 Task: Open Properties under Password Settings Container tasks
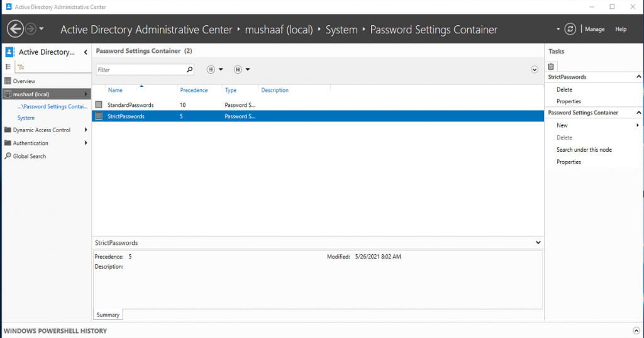(569, 162)
